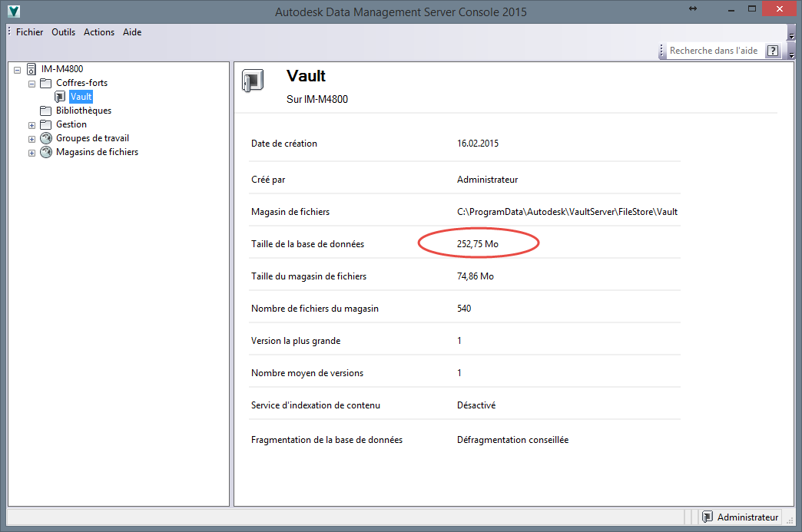Expand the Groupes de travail node
Screen dimensions: 802x532
click(x=31, y=137)
